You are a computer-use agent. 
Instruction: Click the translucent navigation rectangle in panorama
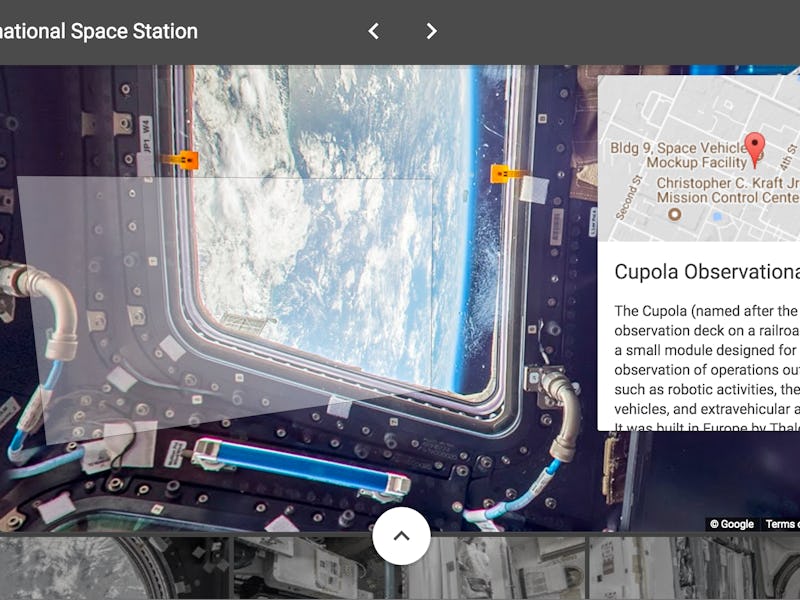coord(230,300)
